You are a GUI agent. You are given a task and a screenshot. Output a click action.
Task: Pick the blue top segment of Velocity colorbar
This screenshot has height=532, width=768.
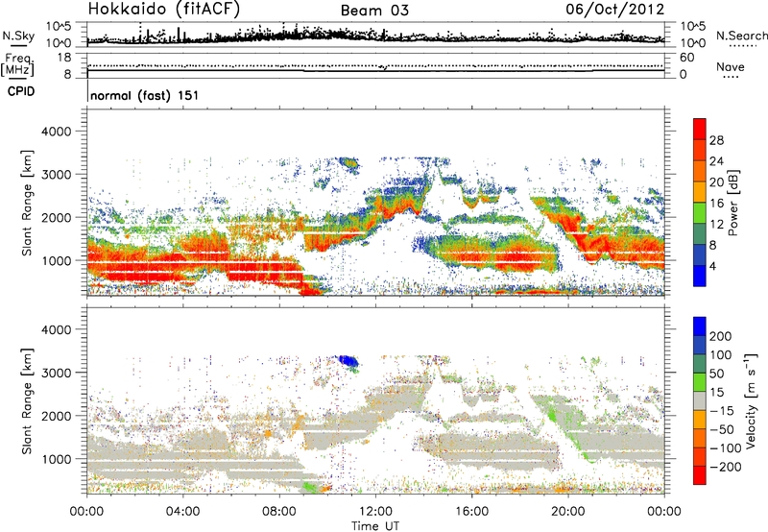click(x=700, y=326)
